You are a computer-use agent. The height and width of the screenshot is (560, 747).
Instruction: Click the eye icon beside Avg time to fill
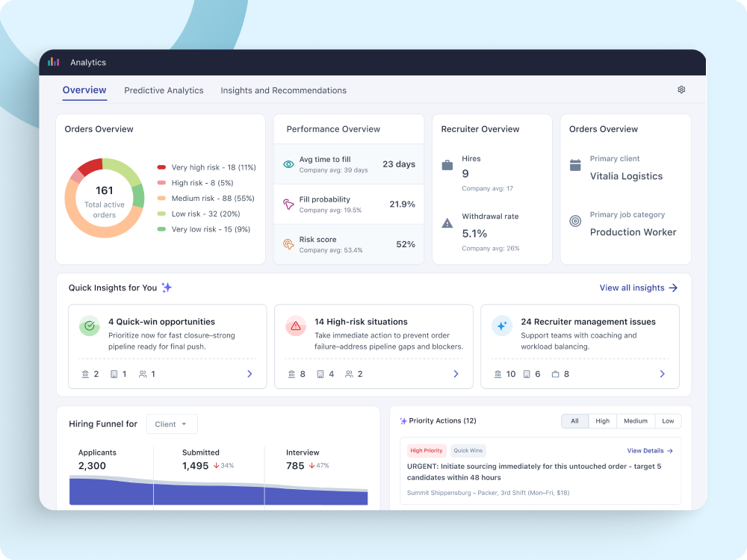click(288, 164)
